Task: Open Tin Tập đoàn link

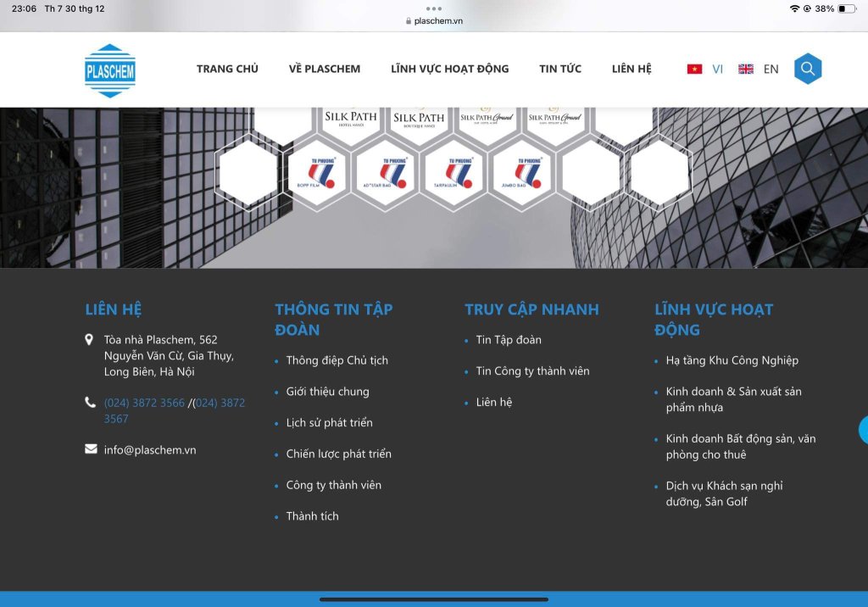Action: tap(509, 340)
